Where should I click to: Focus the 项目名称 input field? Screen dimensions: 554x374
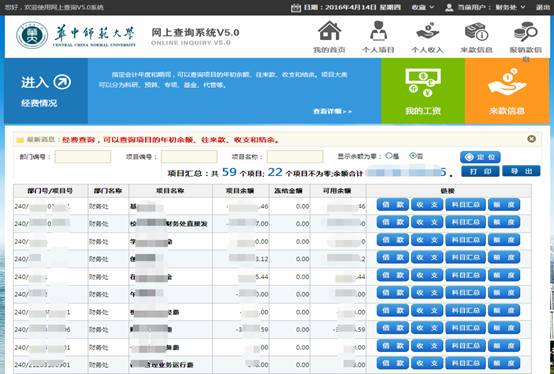295,156
